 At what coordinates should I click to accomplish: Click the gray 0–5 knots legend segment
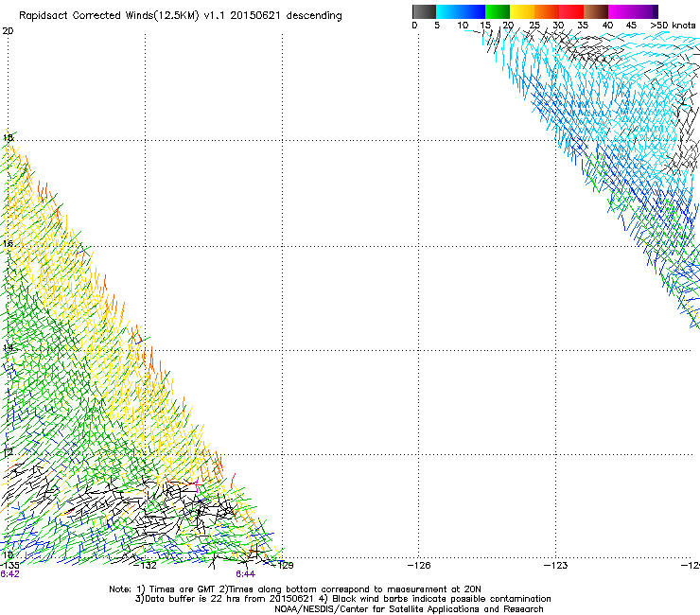[x=424, y=11]
